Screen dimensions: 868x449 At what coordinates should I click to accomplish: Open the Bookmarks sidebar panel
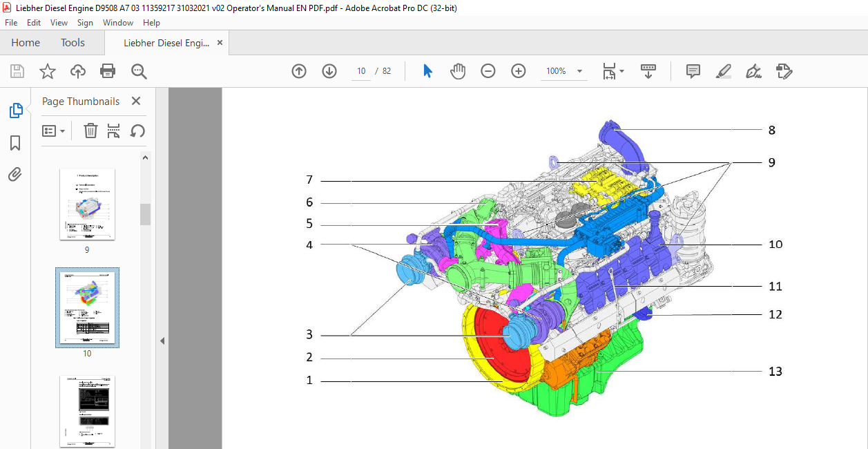(15, 142)
